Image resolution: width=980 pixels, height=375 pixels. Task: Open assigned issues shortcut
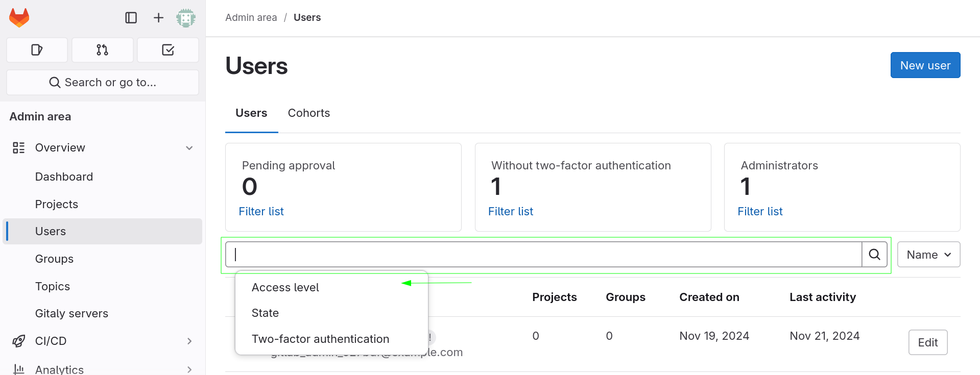point(37,50)
